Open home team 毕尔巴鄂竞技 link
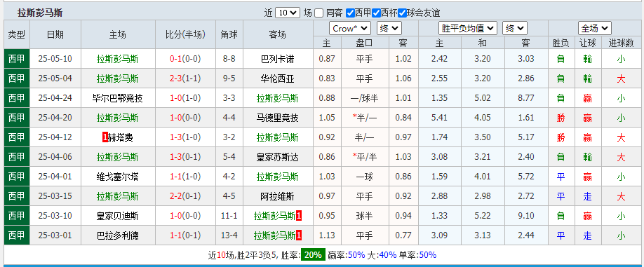This screenshot has width=644, height=267. coord(117,98)
